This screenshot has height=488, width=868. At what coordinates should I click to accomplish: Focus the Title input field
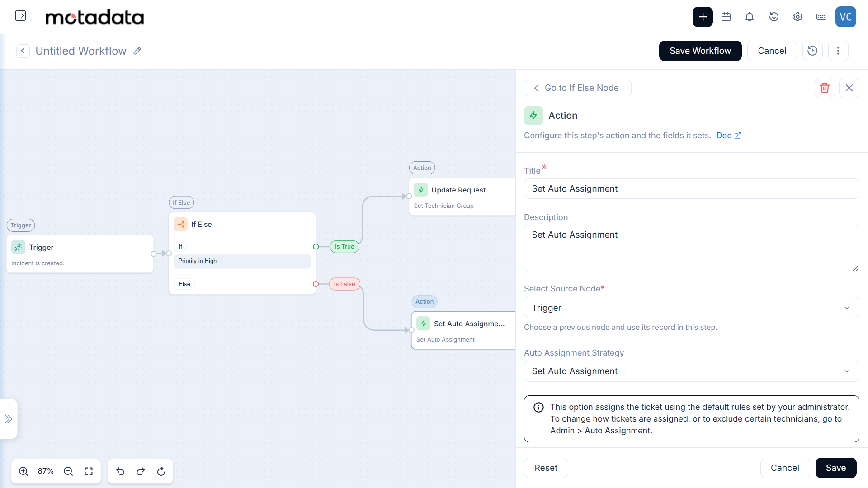pyautogui.click(x=691, y=188)
